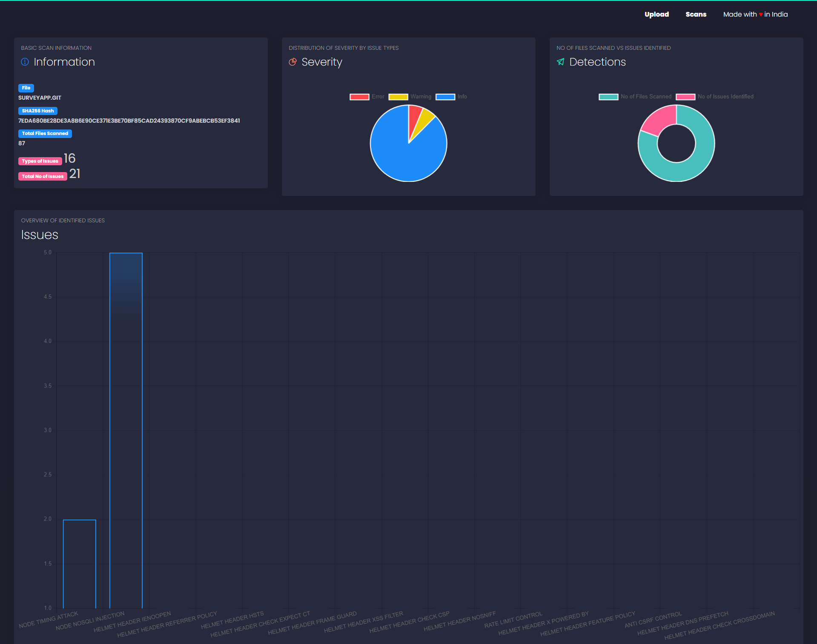The width and height of the screenshot is (817, 644).
Task: Click the Detections paper plane icon
Action: coord(560,62)
